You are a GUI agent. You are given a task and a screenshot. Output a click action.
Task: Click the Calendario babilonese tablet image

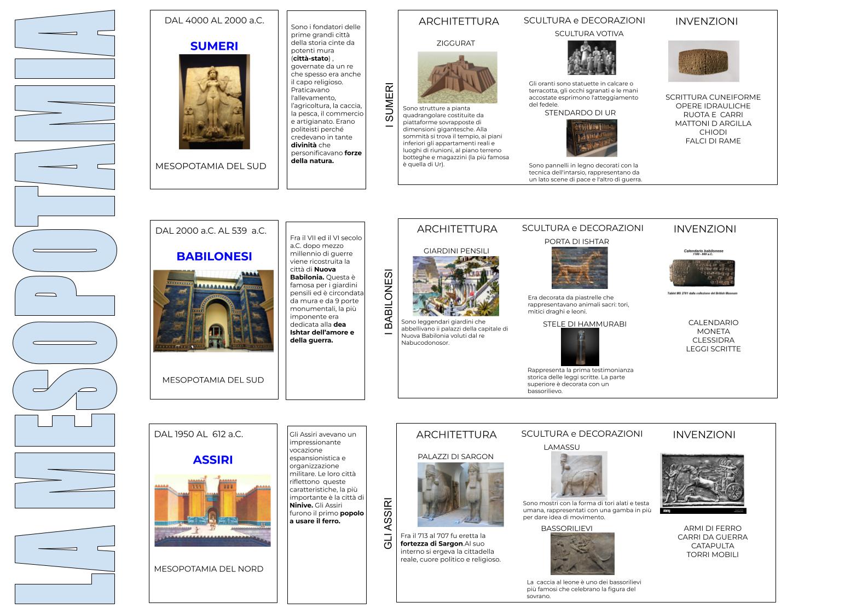[x=703, y=272]
